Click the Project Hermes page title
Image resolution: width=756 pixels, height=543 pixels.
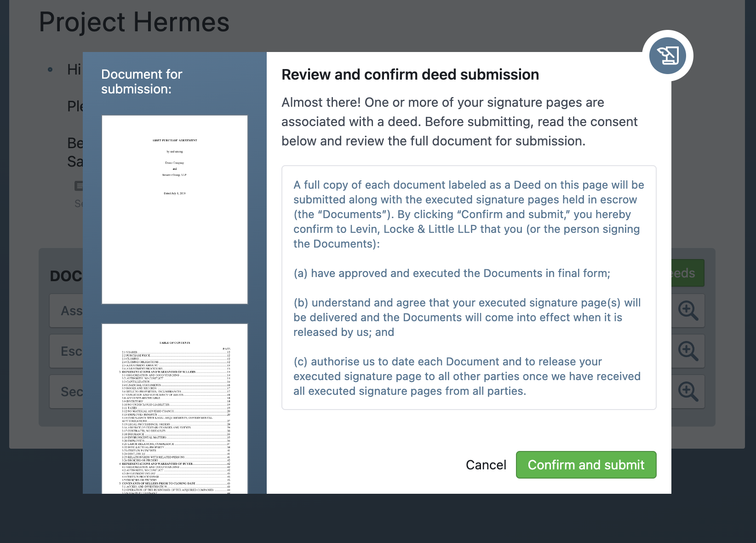click(x=134, y=22)
